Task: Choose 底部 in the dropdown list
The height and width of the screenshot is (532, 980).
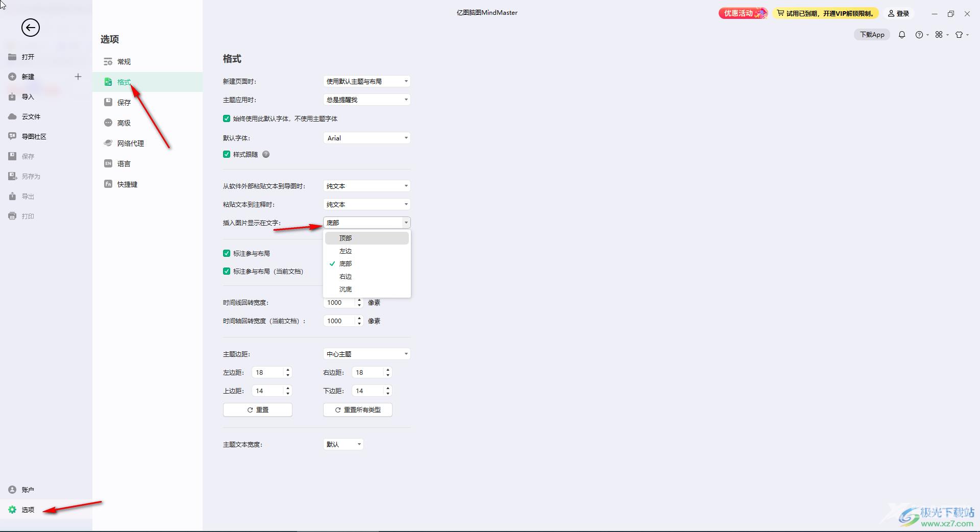Action: (x=367, y=263)
